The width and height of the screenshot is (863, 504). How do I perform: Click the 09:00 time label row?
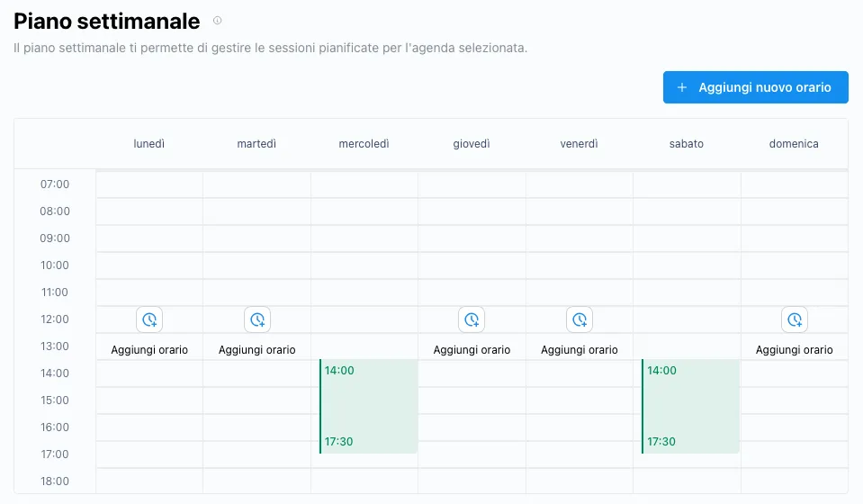[55, 238]
